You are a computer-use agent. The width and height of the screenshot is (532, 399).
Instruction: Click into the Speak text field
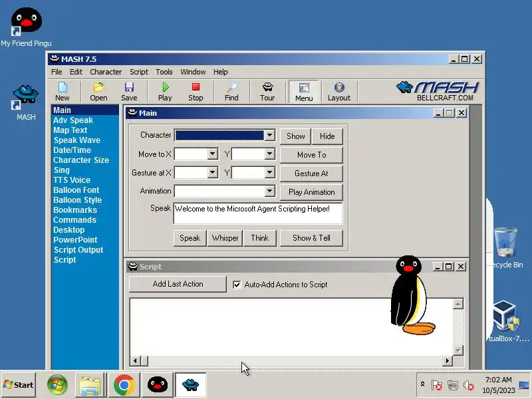(x=258, y=213)
